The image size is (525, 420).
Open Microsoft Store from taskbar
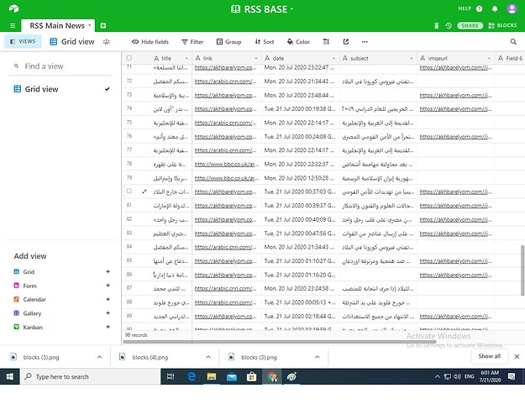pos(251,377)
